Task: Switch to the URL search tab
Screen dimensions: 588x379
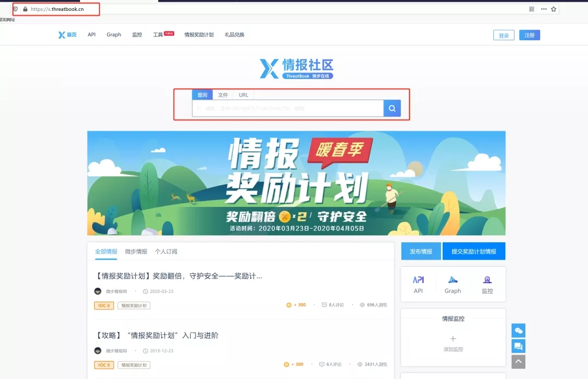Action: point(243,95)
